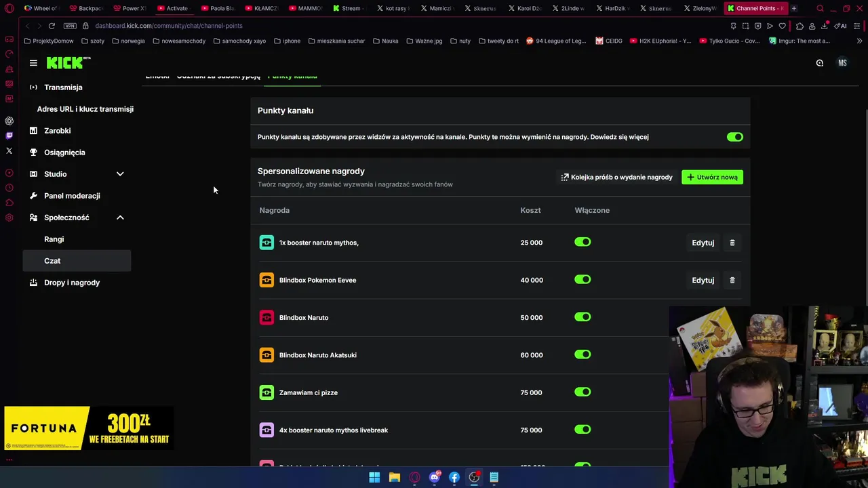Expand the Studio section chevron
Viewport: 868px width, 488px height.
(x=120, y=174)
